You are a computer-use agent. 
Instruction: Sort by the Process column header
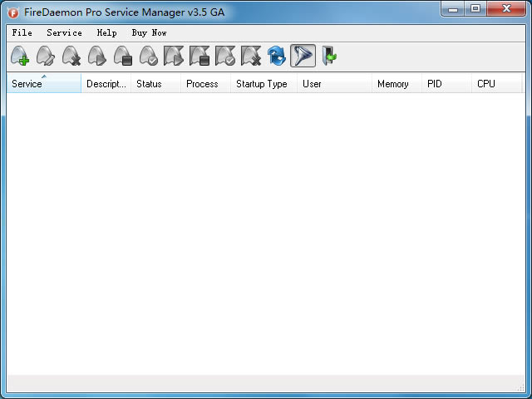click(205, 83)
